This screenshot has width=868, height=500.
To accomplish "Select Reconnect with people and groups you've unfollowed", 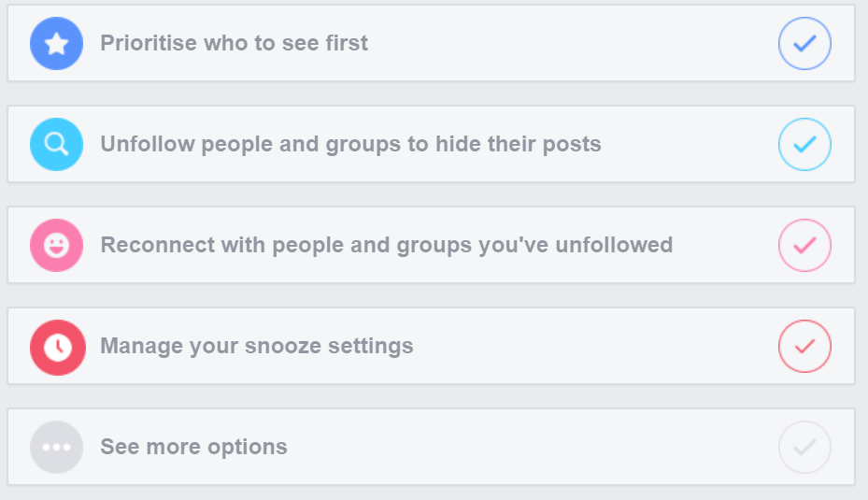I will pyautogui.click(x=387, y=245).
